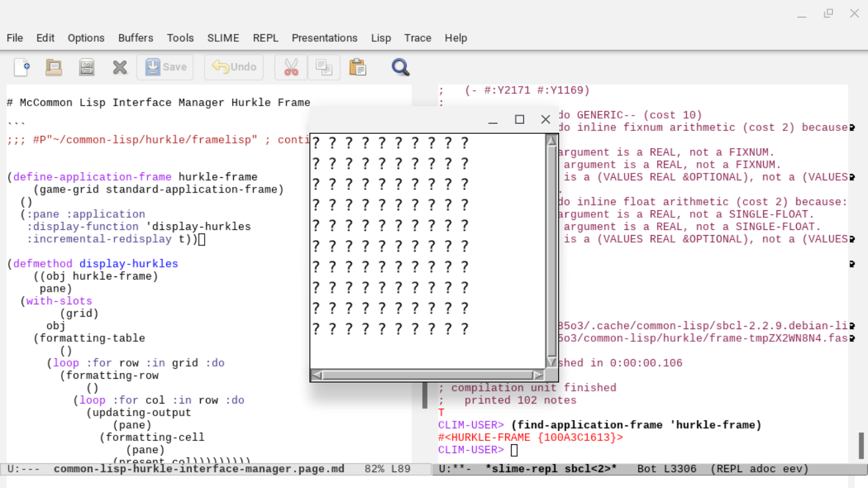Click the Open Directory drawer icon
Screen dimensions: 868x488
click(87, 67)
